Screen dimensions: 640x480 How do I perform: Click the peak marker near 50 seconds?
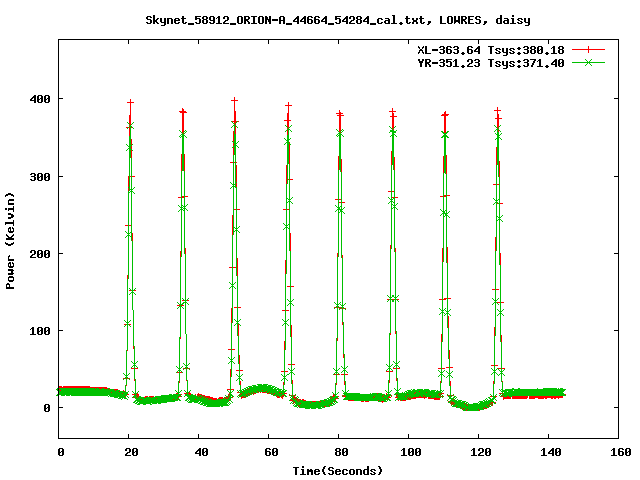click(234, 100)
